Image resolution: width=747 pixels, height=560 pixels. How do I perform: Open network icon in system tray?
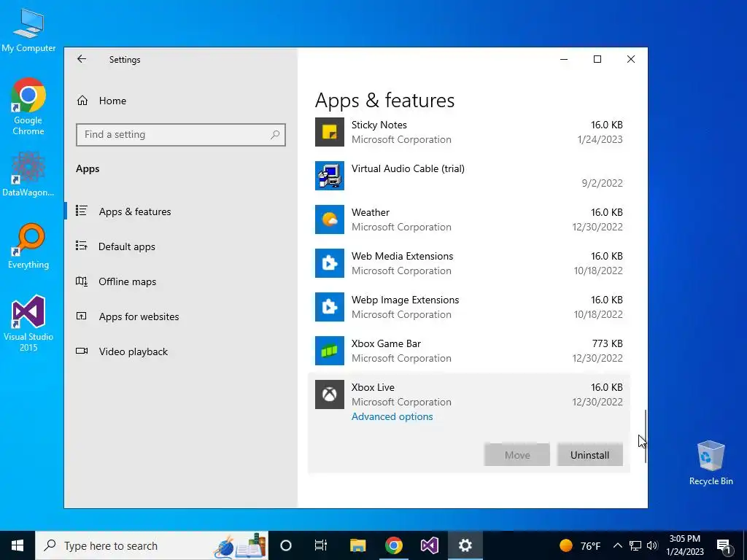pyautogui.click(x=635, y=545)
